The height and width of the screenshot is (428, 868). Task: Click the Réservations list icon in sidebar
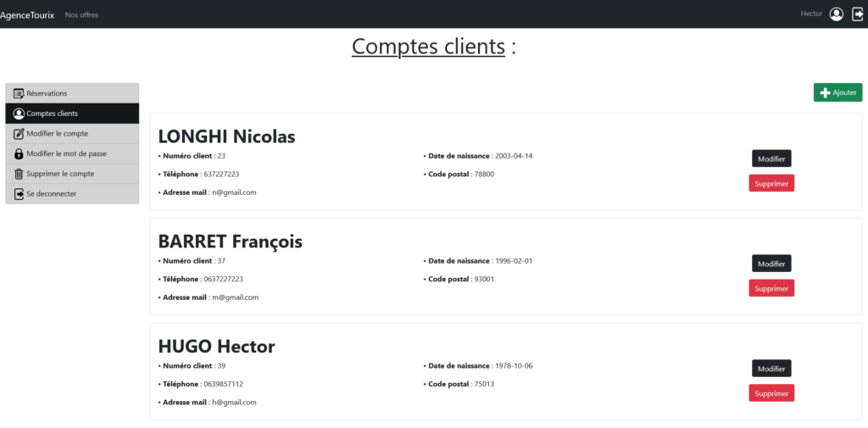point(19,93)
